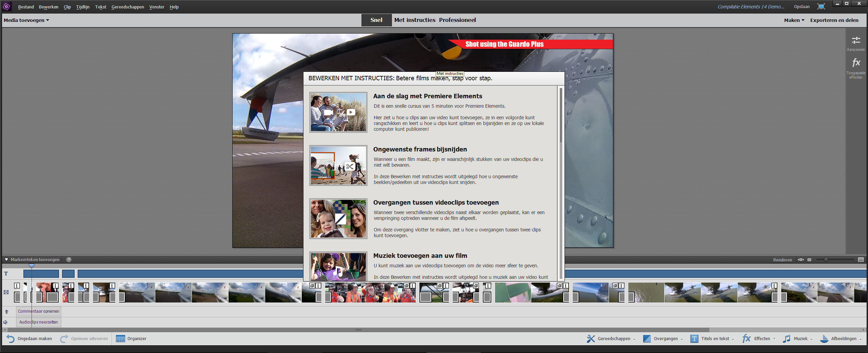This screenshot has width=868, height=353.
Task: Open the Bewerken menu
Action: [48, 7]
